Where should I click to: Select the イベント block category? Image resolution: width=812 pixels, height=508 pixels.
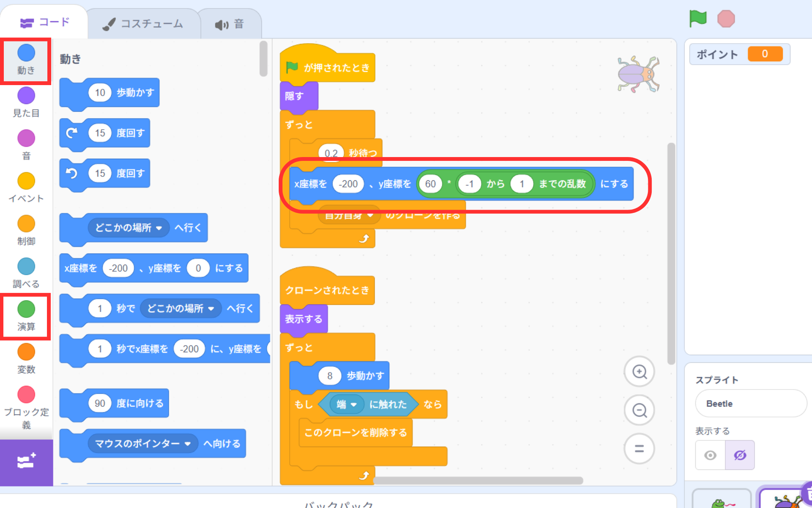26,188
